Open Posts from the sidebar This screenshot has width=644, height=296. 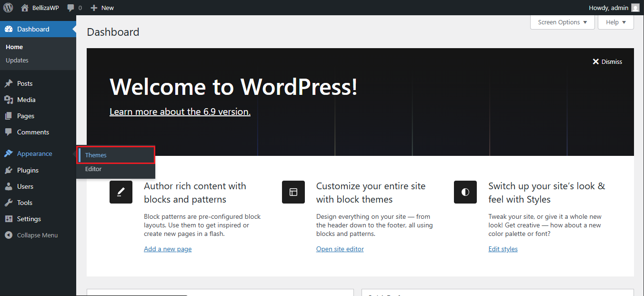25,83
